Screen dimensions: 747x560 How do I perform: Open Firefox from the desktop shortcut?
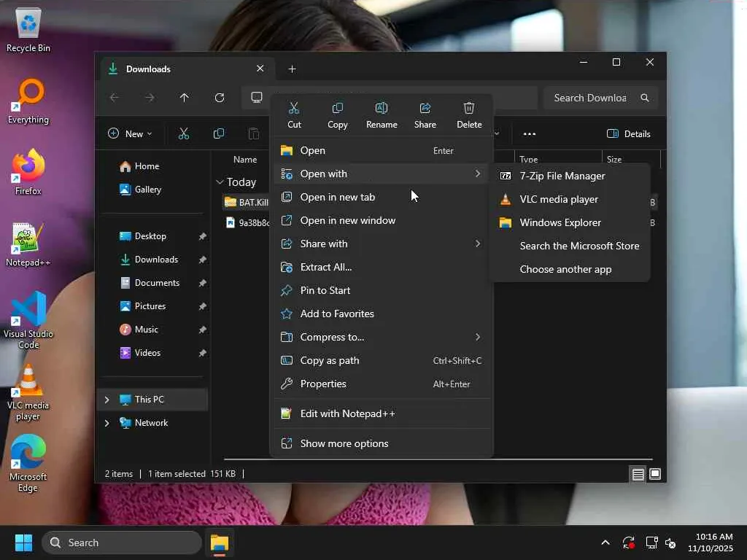point(28,172)
